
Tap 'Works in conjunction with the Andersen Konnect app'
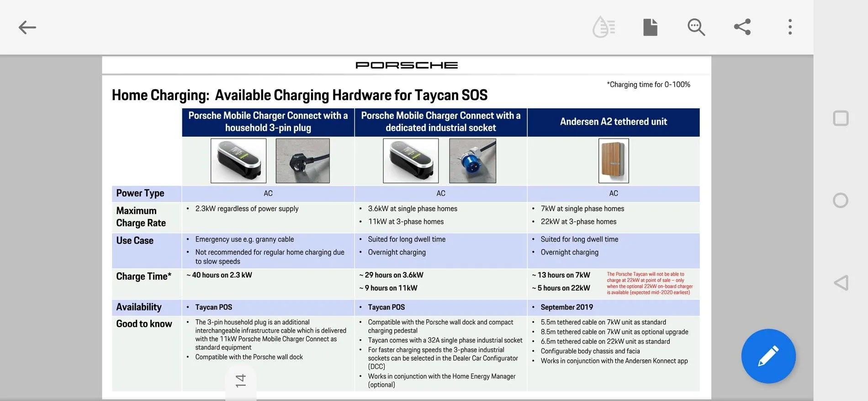614,361
